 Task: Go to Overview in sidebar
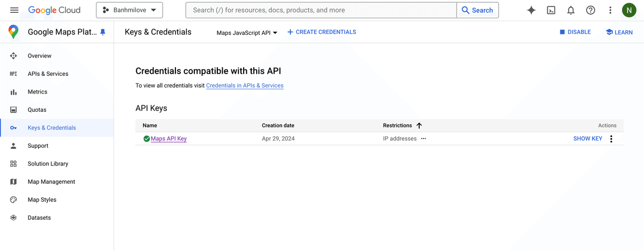40,56
